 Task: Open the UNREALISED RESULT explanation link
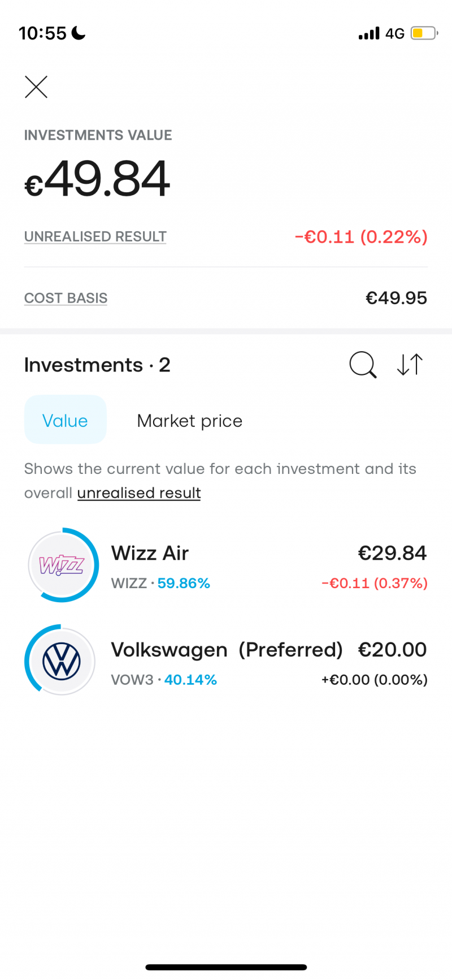95,236
